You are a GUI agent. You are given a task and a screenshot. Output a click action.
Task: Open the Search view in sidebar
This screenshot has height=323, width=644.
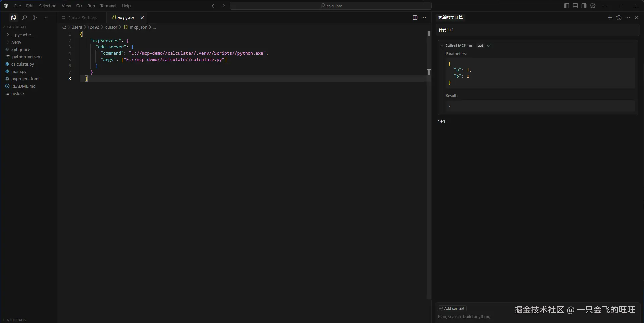coord(24,18)
